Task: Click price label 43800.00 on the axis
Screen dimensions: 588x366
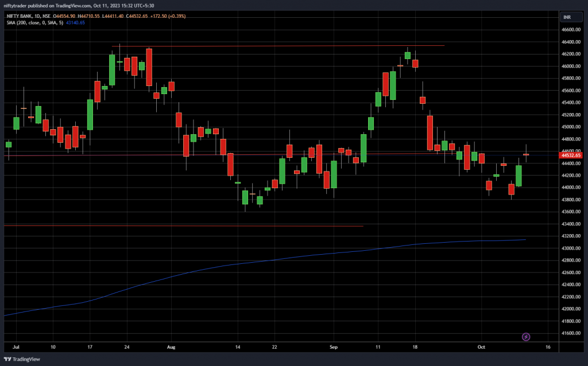Action: tap(571, 200)
